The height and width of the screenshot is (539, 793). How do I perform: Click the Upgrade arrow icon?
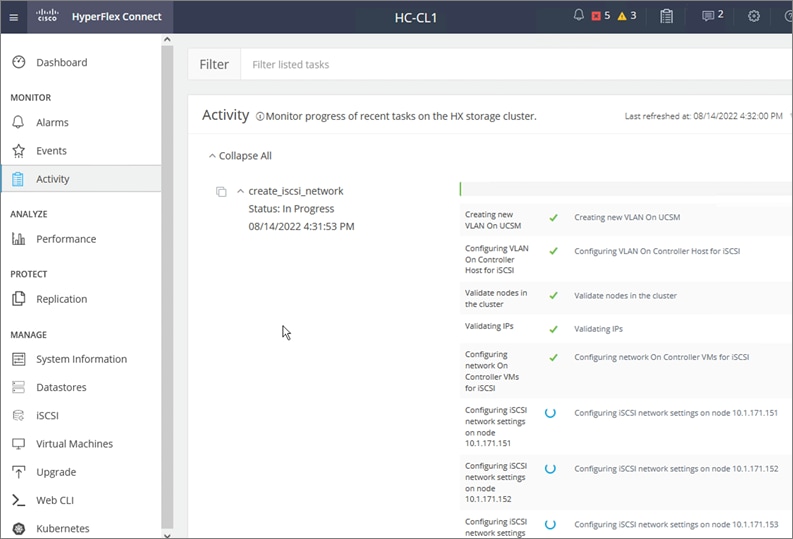18,472
